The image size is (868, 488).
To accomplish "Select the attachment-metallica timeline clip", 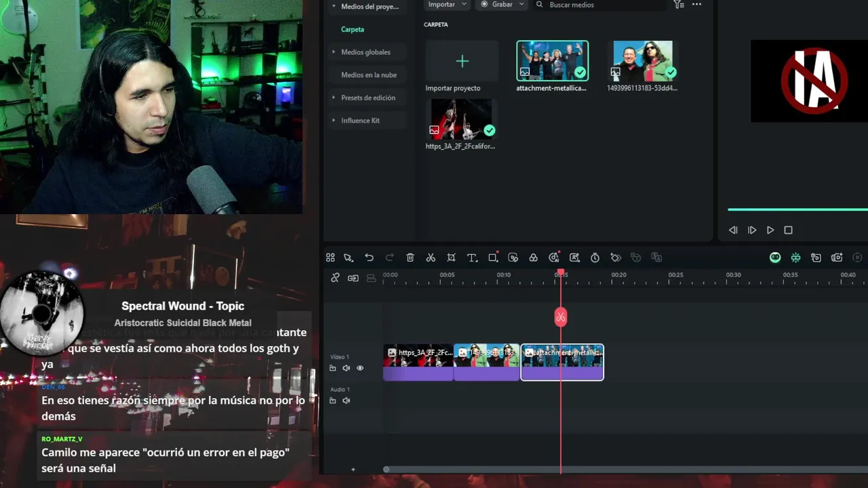I will coord(562,362).
